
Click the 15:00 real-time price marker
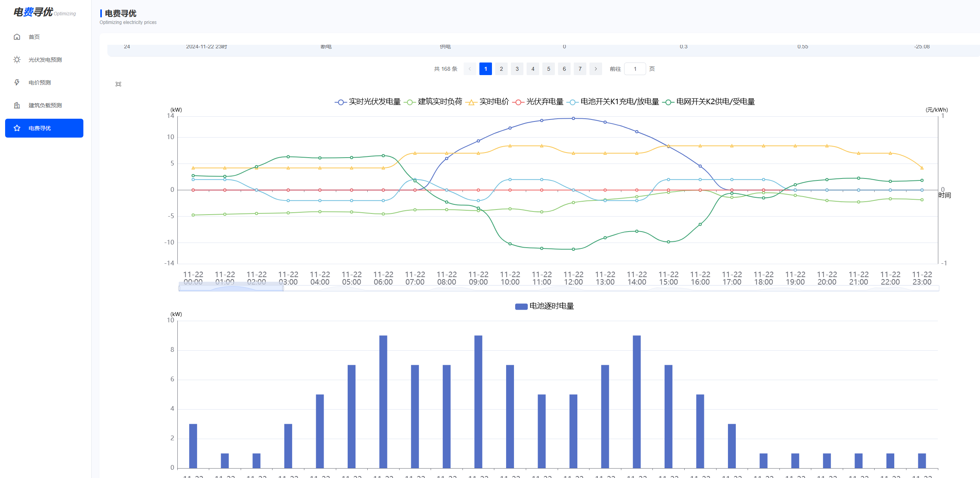coord(669,146)
